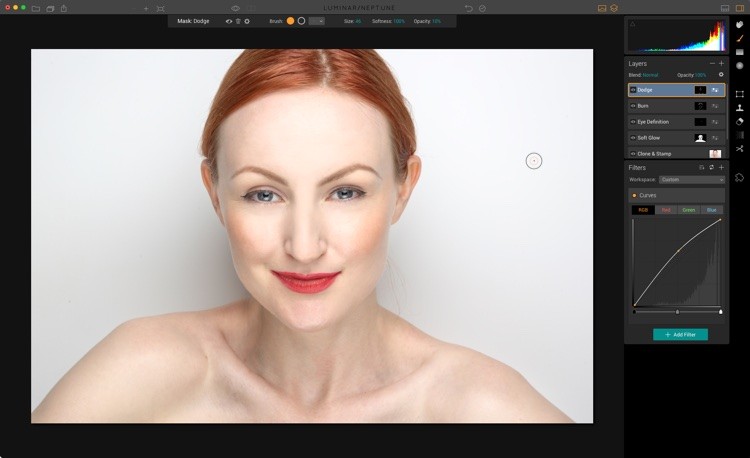The width and height of the screenshot is (750, 458).
Task: Open image via folder icon in title bar
Action: [36, 9]
